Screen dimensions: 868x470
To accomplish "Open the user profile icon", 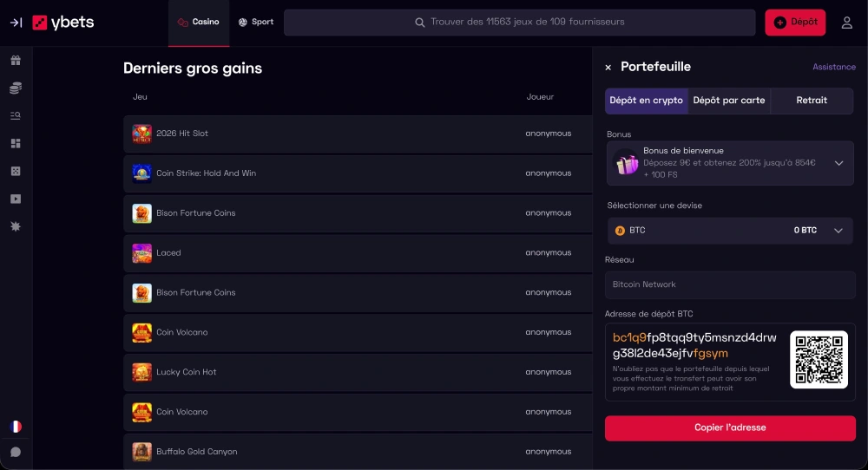I will tap(847, 23).
